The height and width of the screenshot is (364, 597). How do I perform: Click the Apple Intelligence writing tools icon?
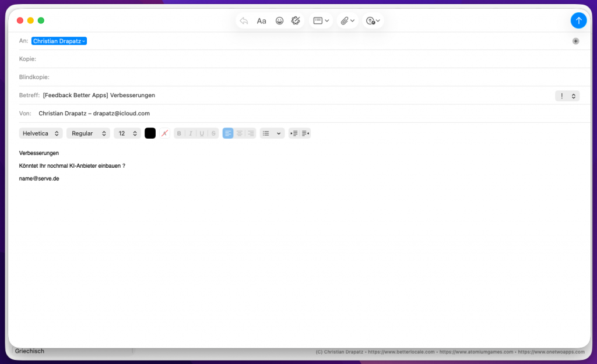pyautogui.click(x=296, y=21)
